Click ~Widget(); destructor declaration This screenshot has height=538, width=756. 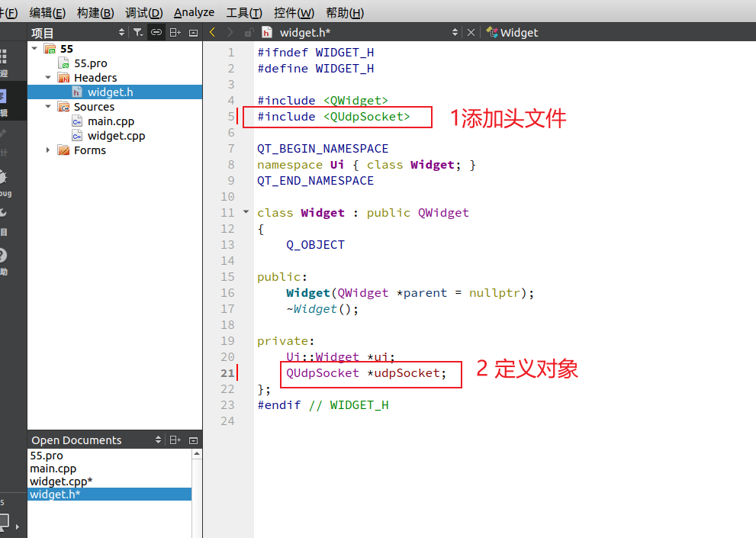323,309
